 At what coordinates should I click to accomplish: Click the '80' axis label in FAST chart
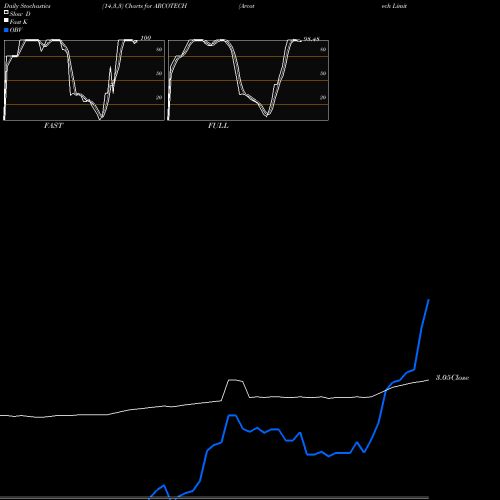[x=159, y=49]
